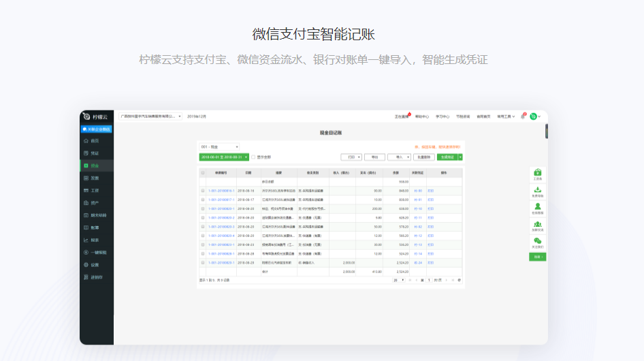Click the 柠檬云 logo at top left
The width and height of the screenshot is (644, 361).
click(95, 116)
